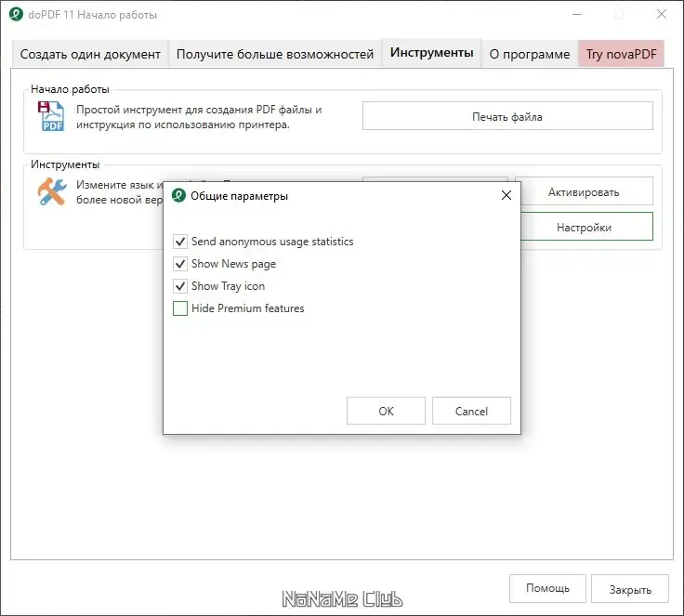The image size is (684, 616).
Task: Open the Try novaPDF tab
Action: pos(621,54)
